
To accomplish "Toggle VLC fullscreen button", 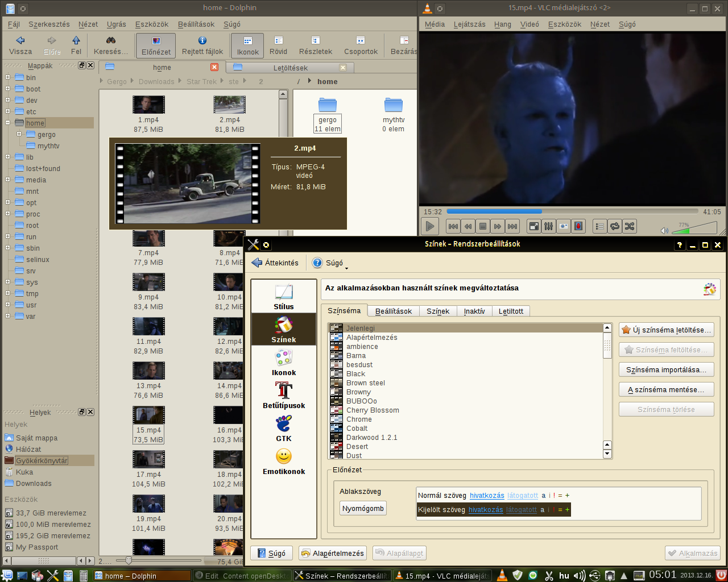I will click(x=534, y=226).
